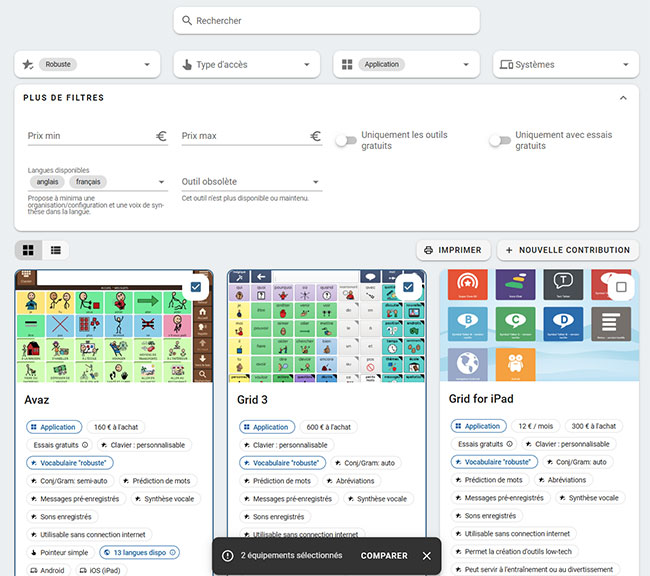The width and height of the screenshot is (650, 576).
Task: Open the Systèmes filter dropdown
Action: point(565,65)
